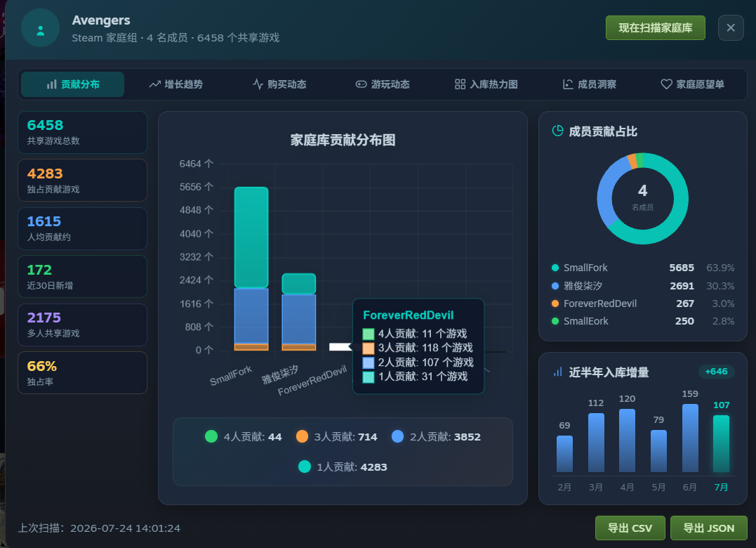Open the 贡献分布 tab

point(73,84)
